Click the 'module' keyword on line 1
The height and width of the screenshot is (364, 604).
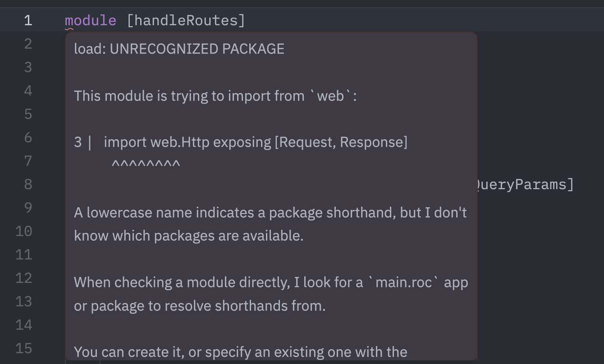point(91,21)
